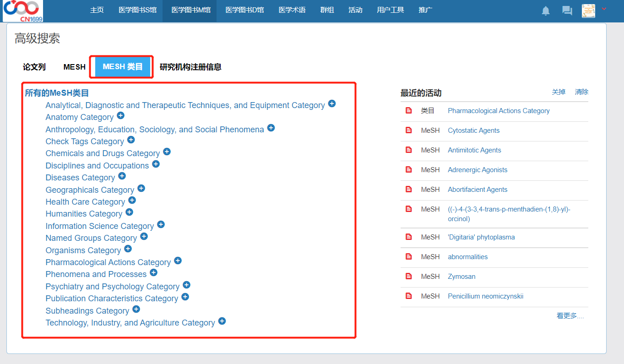The height and width of the screenshot is (364, 624).
Task: Click the red document icon beside Zymosan
Action: [409, 277]
